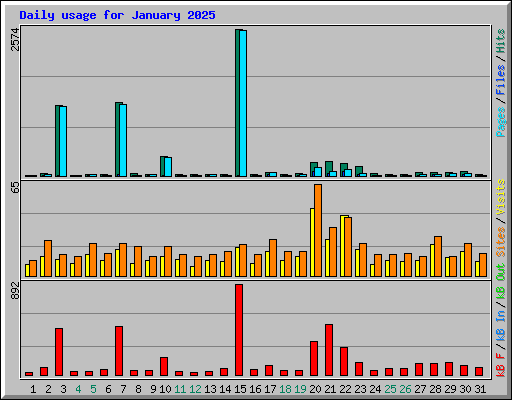Screen dimensions: 512x400
Task: Click day 15 on the x-axis
Action: click(x=240, y=389)
